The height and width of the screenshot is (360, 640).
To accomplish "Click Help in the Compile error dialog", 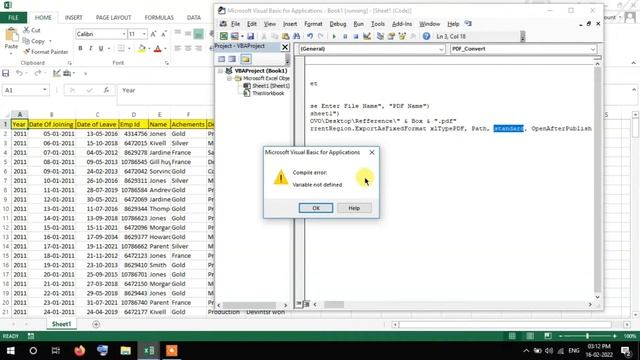I will coord(354,208).
